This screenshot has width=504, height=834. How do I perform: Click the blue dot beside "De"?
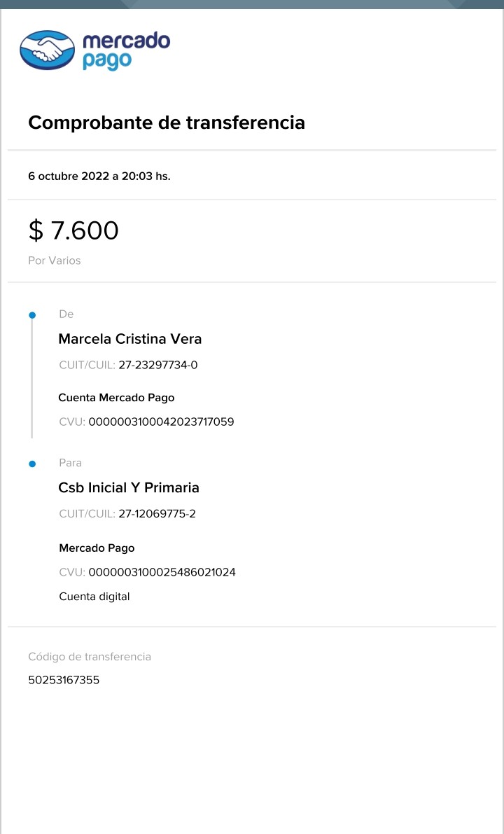pyautogui.click(x=32, y=315)
